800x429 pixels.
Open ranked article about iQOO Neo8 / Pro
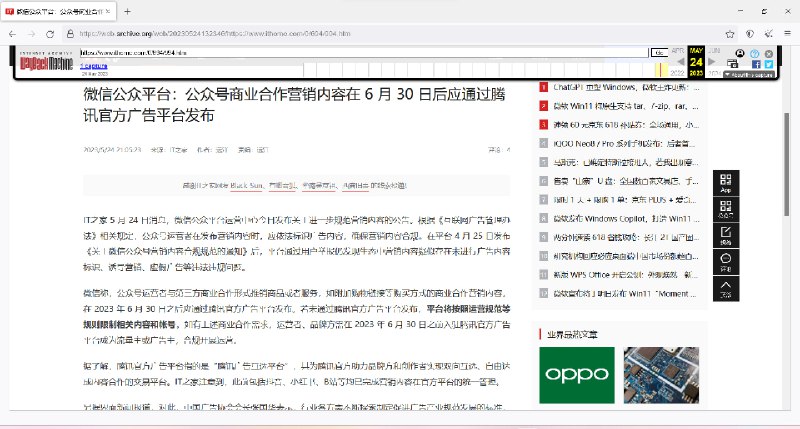coord(624,144)
